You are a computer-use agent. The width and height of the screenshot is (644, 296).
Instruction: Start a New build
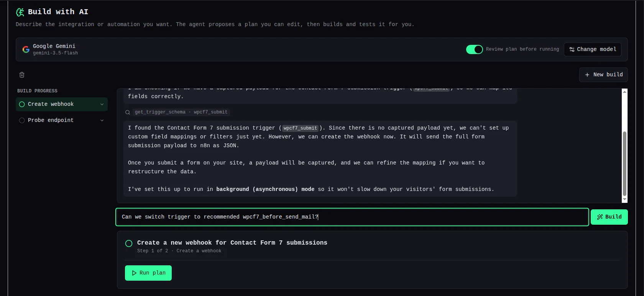click(x=603, y=75)
